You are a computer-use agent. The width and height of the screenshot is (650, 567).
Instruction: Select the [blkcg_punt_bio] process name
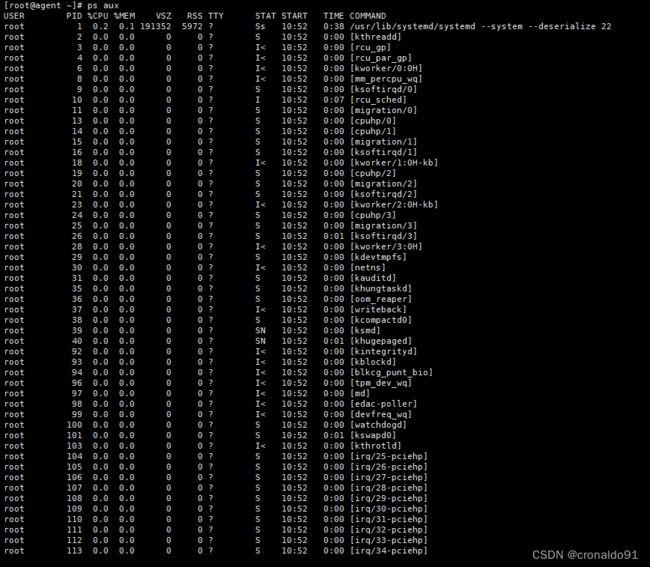click(x=391, y=373)
